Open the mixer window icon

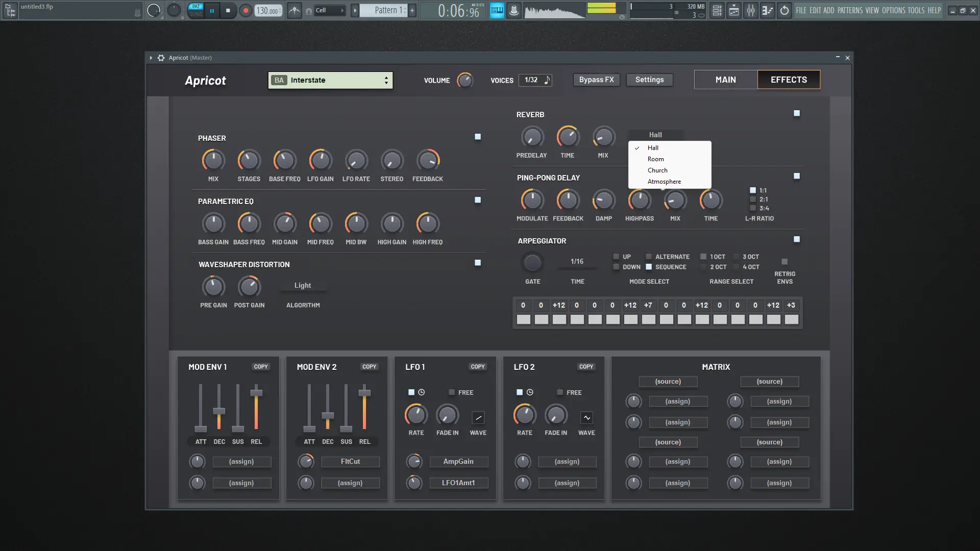click(751, 10)
